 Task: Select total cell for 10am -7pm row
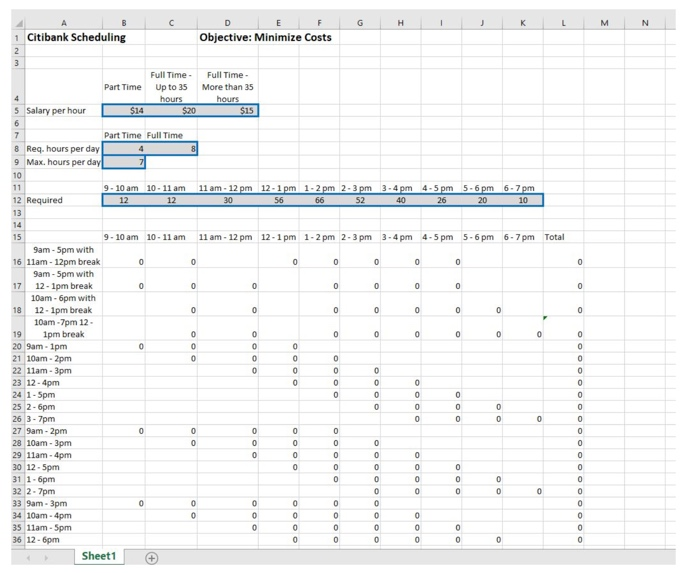[563, 328]
